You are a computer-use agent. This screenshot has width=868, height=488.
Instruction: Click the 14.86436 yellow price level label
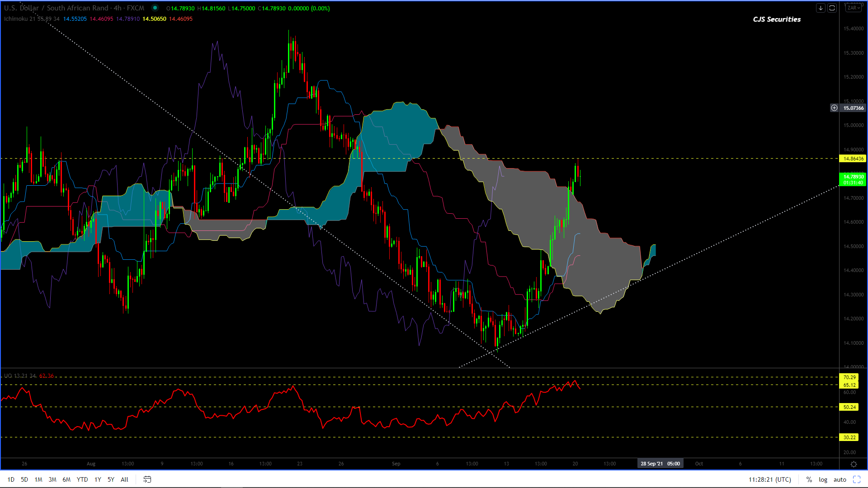(853, 159)
